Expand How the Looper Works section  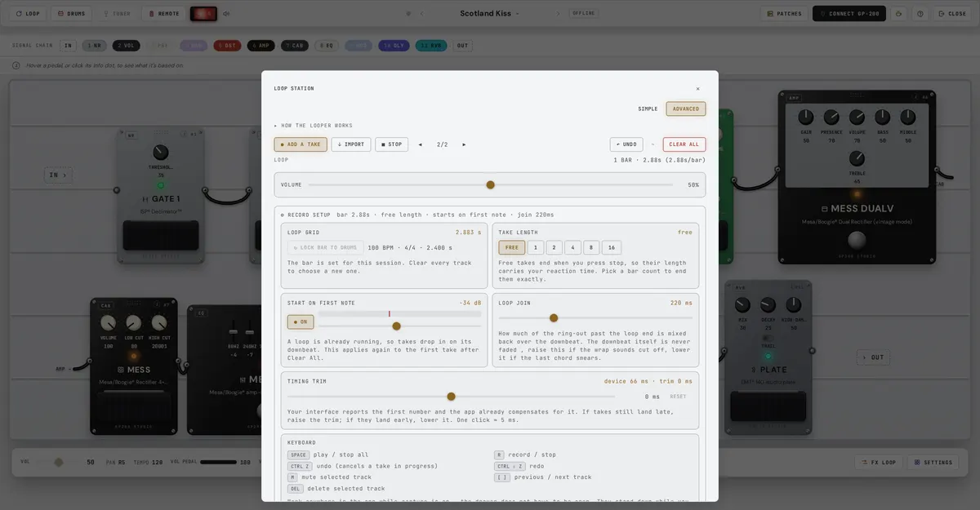coord(314,126)
